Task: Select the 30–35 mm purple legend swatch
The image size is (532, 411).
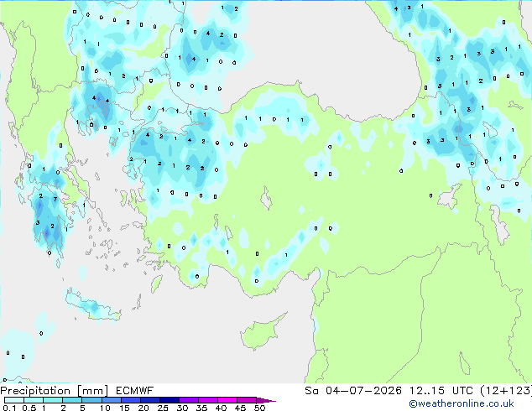Action: [x=188, y=400]
